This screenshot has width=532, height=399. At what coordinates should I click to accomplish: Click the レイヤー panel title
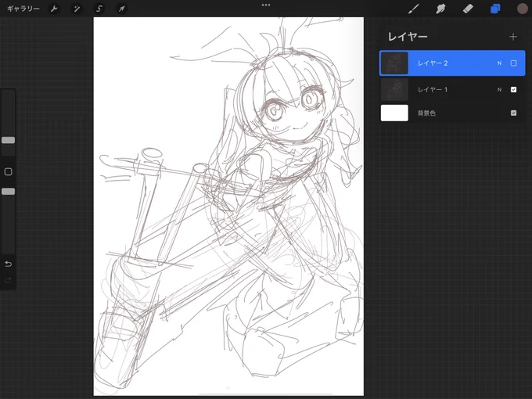(x=408, y=37)
